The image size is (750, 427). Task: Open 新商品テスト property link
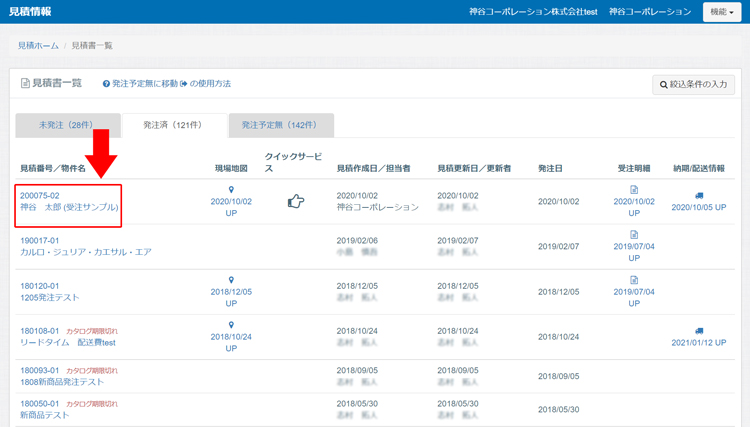(44, 415)
